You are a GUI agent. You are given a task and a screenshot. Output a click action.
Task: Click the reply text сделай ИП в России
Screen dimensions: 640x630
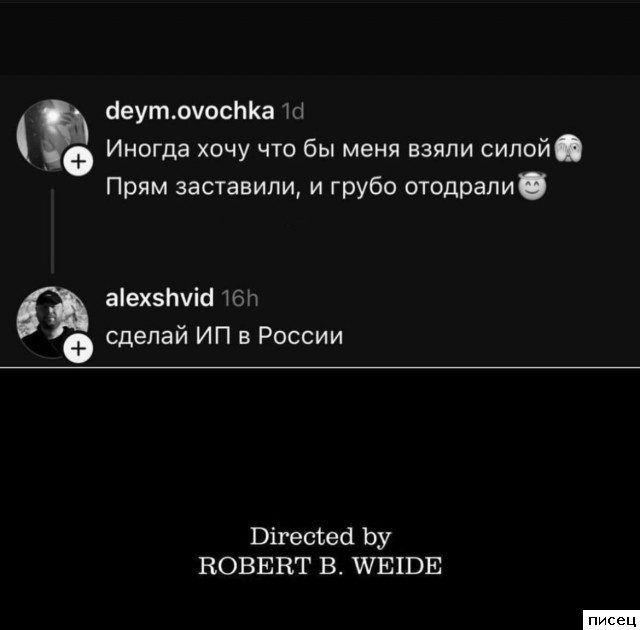click(224, 336)
